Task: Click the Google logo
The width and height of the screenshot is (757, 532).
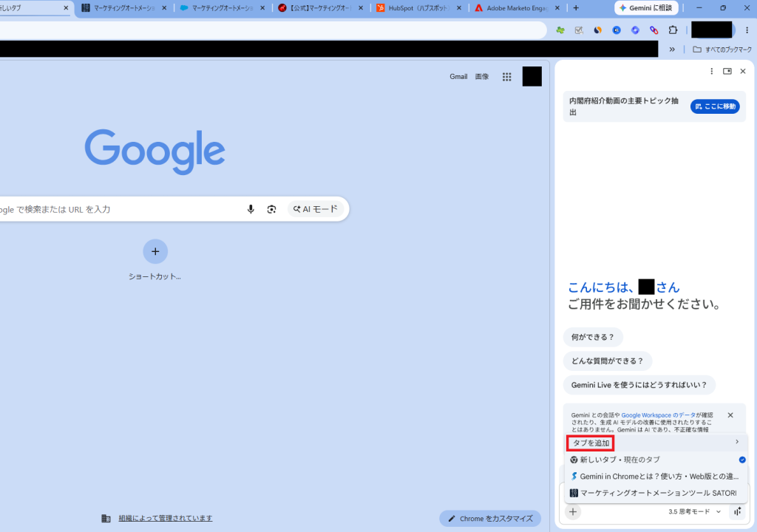Action: coord(155,151)
